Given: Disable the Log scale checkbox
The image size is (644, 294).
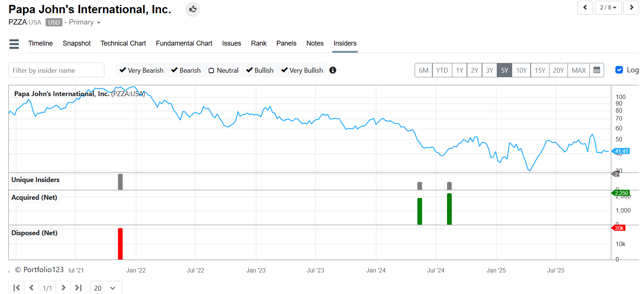Looking at the screenshot, I should [x=619, y=70].
